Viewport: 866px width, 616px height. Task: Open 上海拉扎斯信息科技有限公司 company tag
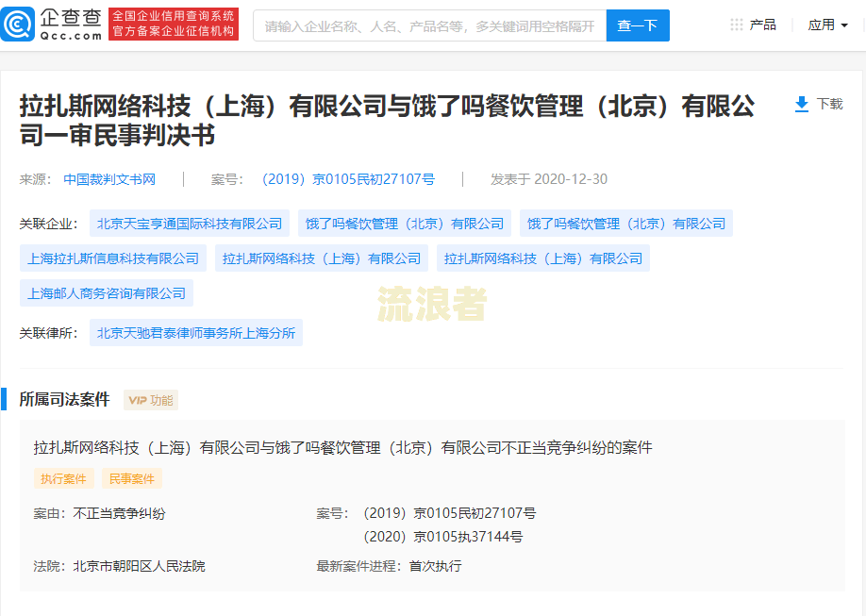113,258
